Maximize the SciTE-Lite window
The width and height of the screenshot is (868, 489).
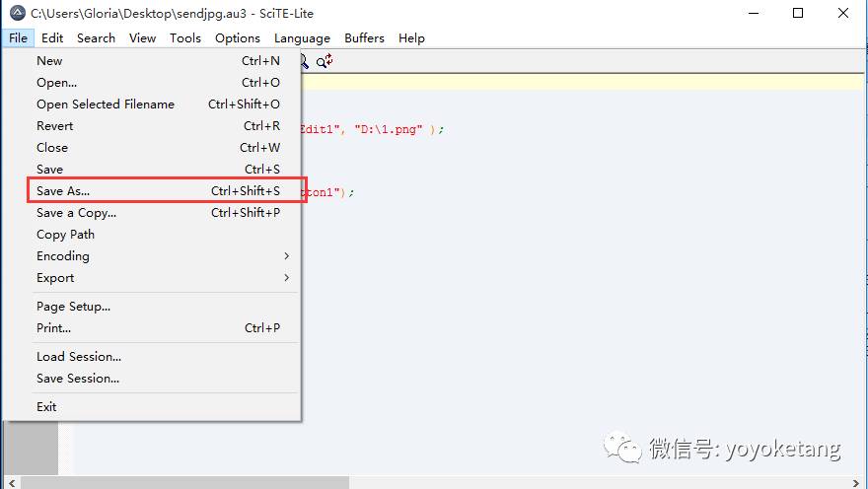(x=798, y=13)
